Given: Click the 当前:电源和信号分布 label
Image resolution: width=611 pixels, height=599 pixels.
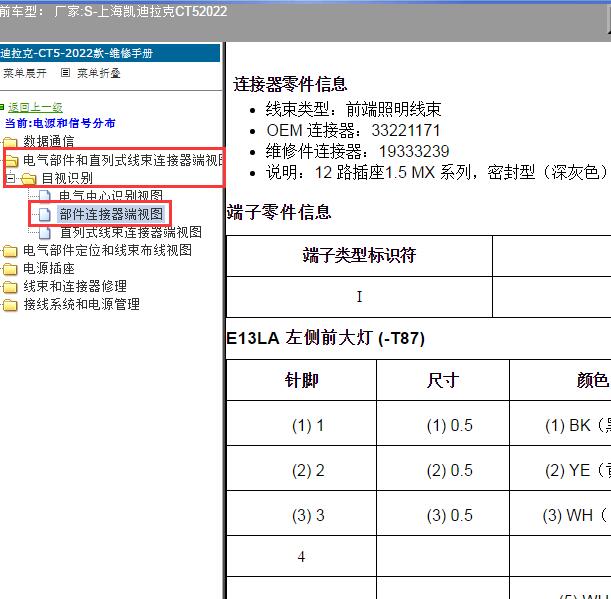Looking at the screenshot, I should tap(60, 123).
